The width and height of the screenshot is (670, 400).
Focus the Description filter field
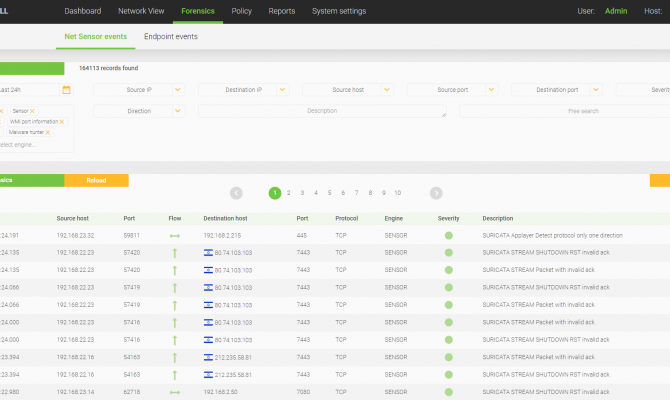point(322,111)
